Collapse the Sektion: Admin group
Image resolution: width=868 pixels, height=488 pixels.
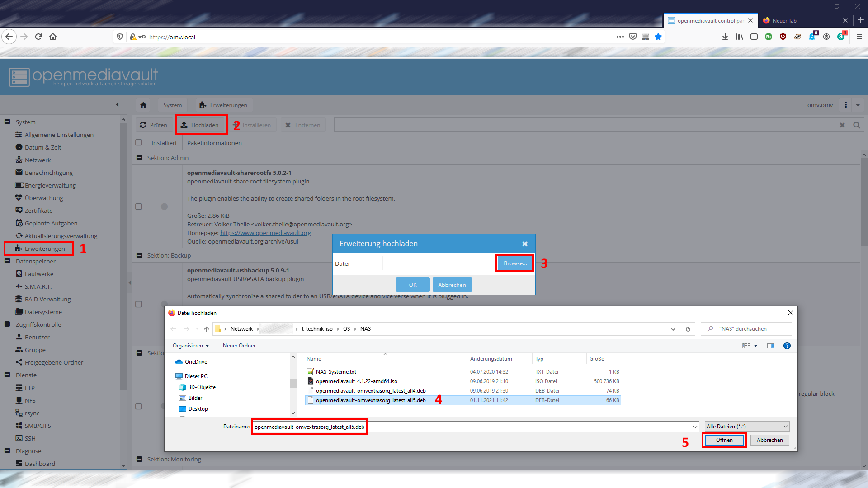click(x=139, y=158)
